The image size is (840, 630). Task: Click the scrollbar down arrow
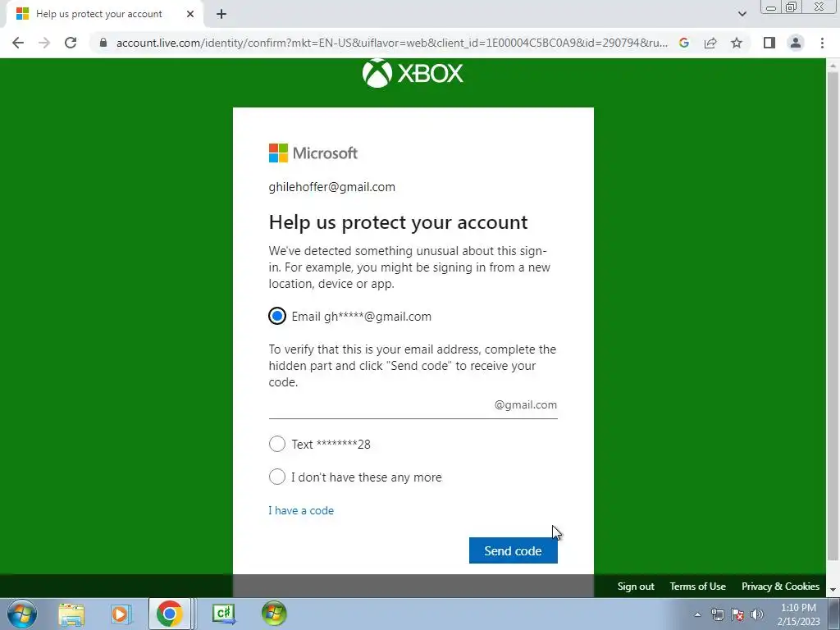[833, 590]
